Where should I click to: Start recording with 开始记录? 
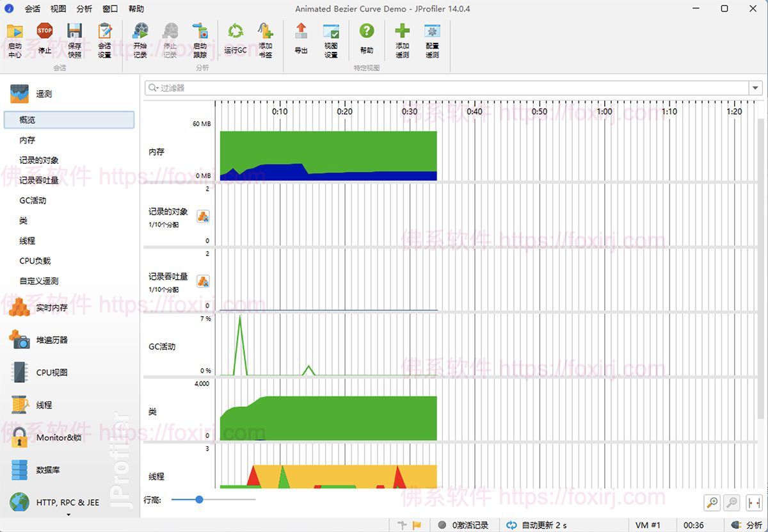[140, 41]
